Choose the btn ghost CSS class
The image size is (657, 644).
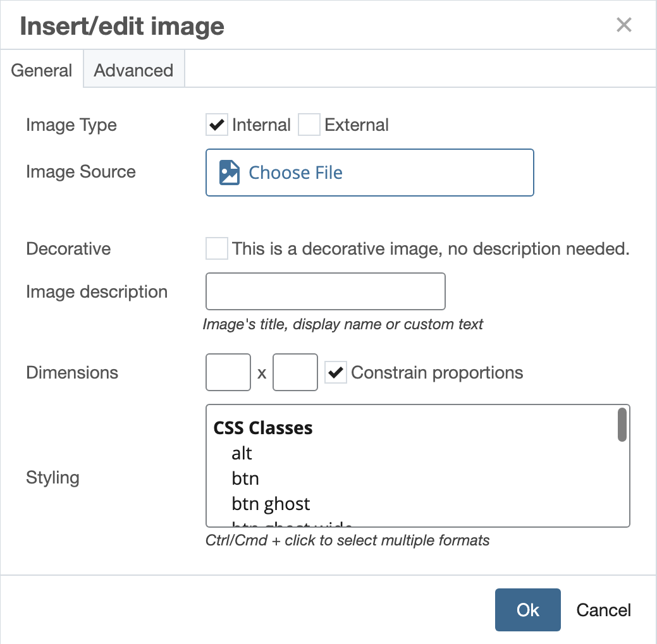coord(271,504)
